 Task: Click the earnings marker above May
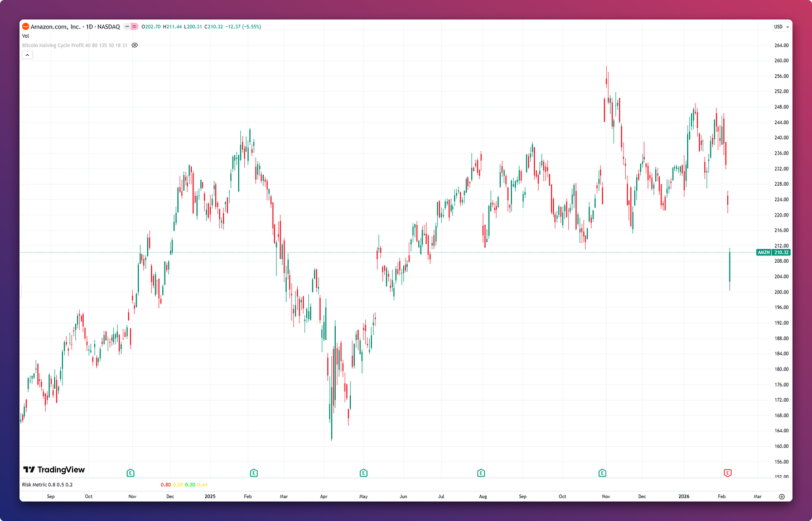364,473
